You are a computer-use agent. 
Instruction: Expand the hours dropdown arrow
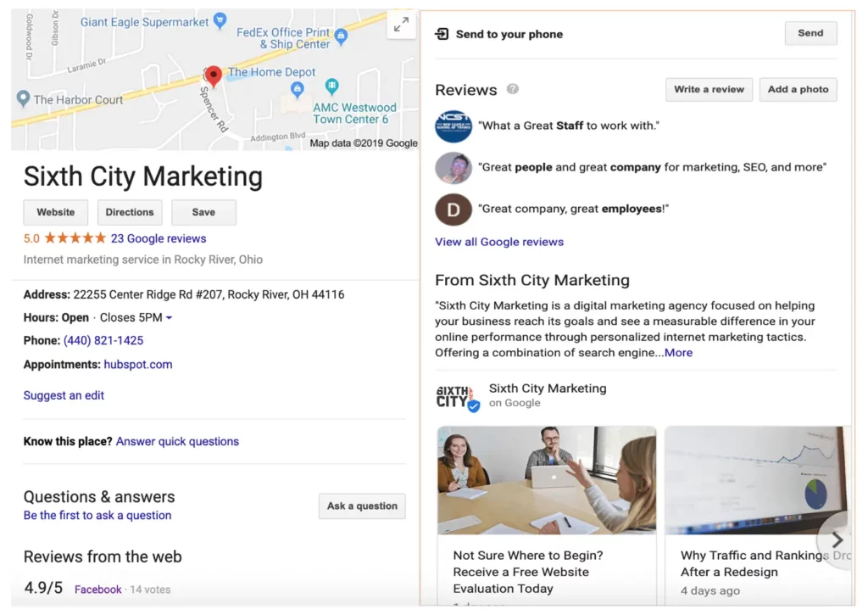click(169, 318)
